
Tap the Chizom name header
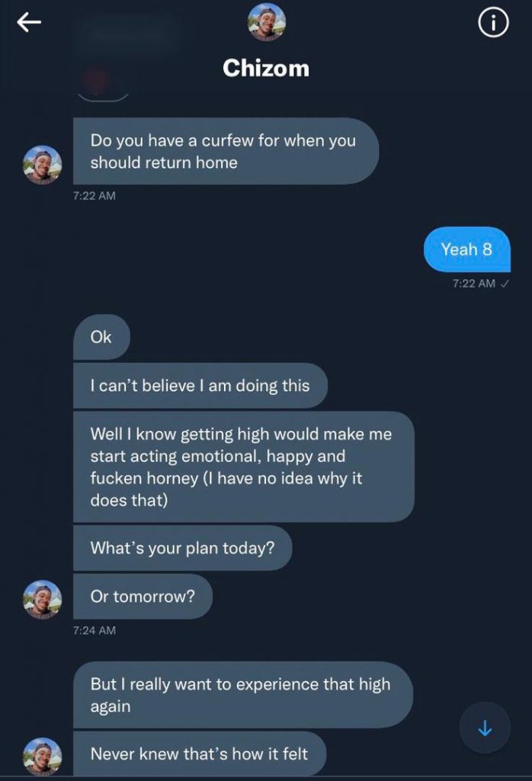coord(266,69)
